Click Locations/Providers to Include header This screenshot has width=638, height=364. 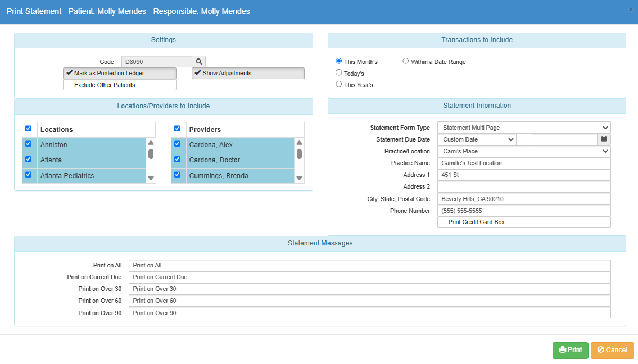point(164,107)
